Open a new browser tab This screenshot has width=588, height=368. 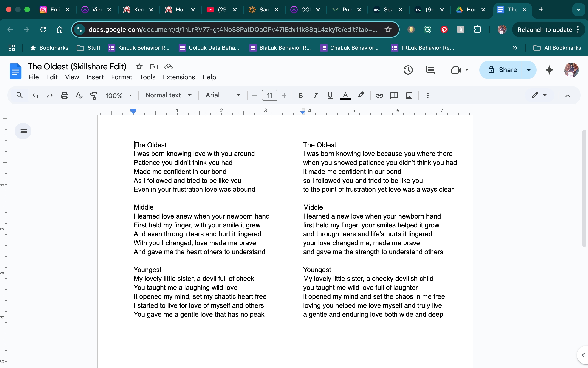[541, 9]
